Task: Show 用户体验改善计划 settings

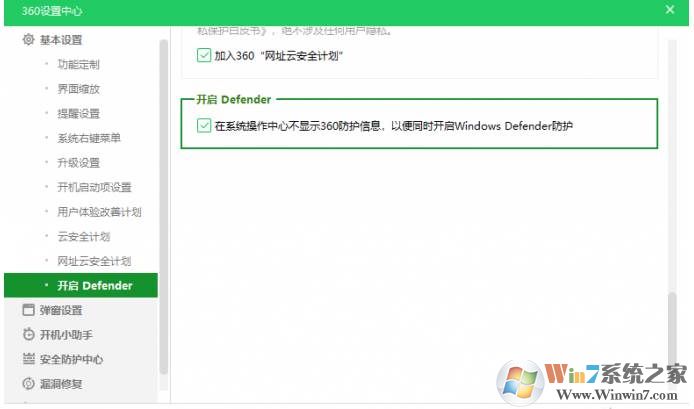Action: point(99,212)
